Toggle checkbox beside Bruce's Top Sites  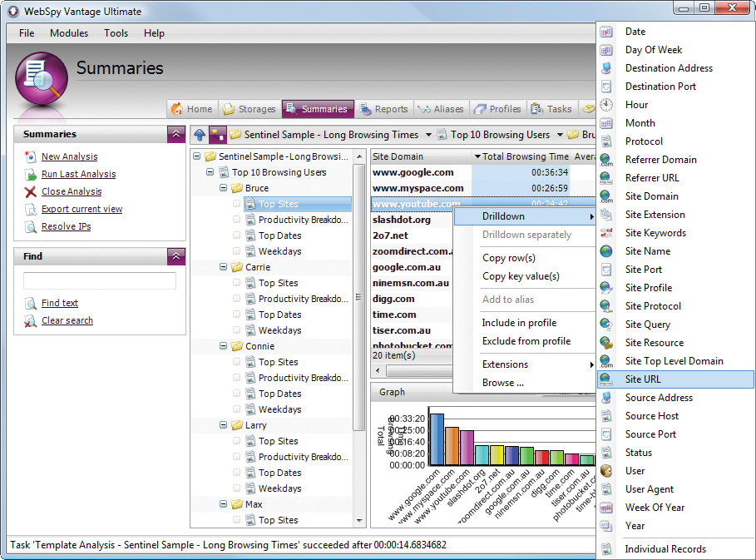click(237, 204)
